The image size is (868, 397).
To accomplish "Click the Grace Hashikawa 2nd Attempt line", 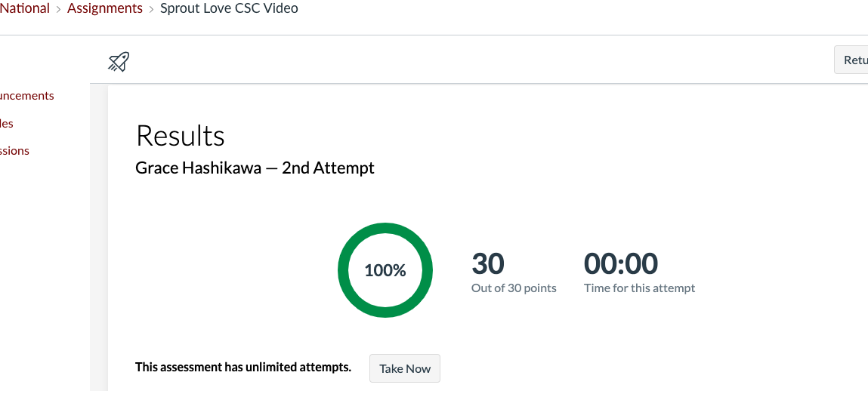I will click(x=255, y=168).
